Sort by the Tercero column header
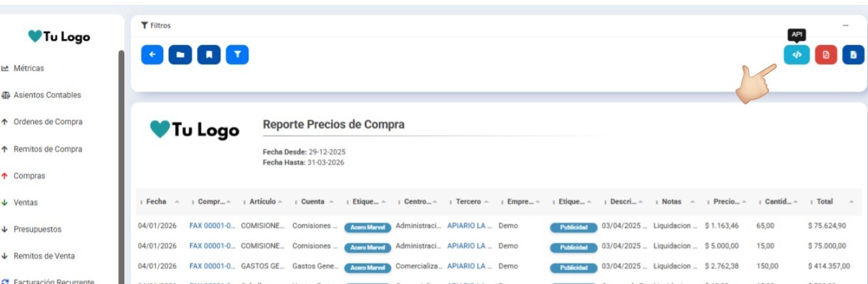This screenshot has width=868, height=284. [x=470, y=201]
